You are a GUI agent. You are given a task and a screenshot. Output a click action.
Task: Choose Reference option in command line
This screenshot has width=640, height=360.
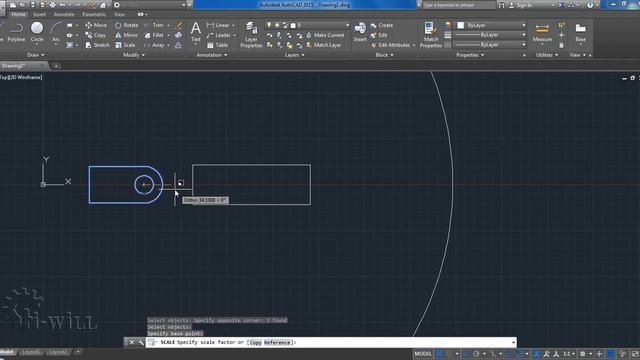coord(277,342)
